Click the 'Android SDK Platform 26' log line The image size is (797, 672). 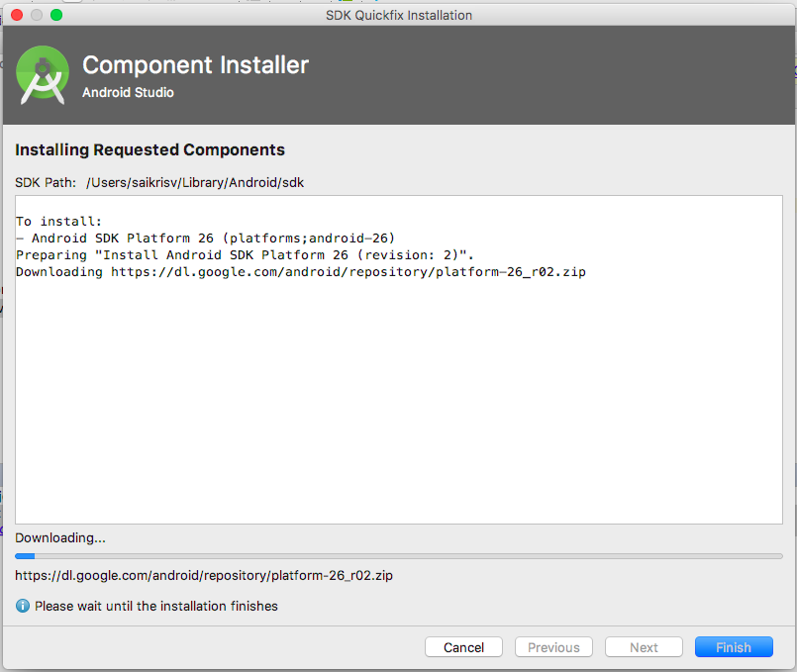[205, 239]
